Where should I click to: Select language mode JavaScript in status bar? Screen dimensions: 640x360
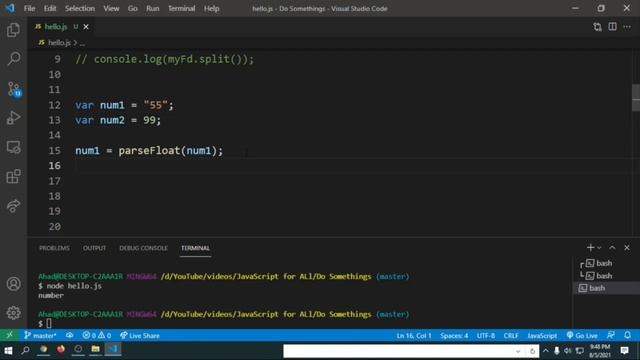(x=542, y=336)
